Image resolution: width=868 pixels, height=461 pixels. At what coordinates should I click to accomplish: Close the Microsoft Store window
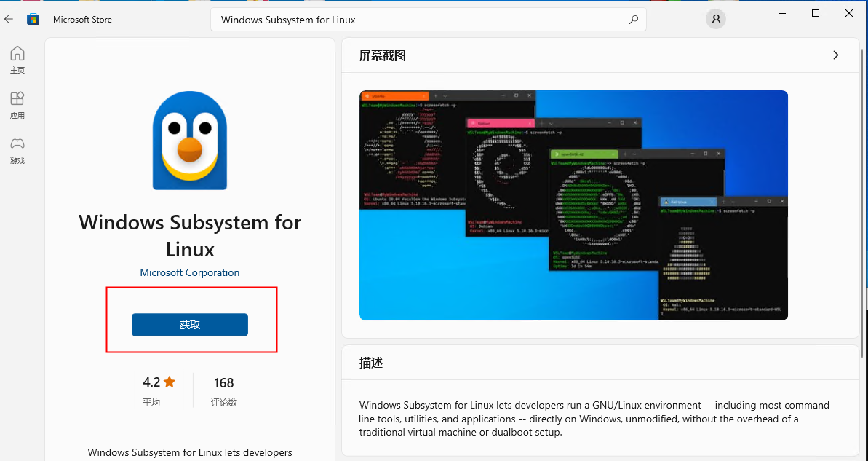pyautogui.click(x=849, y=13)
